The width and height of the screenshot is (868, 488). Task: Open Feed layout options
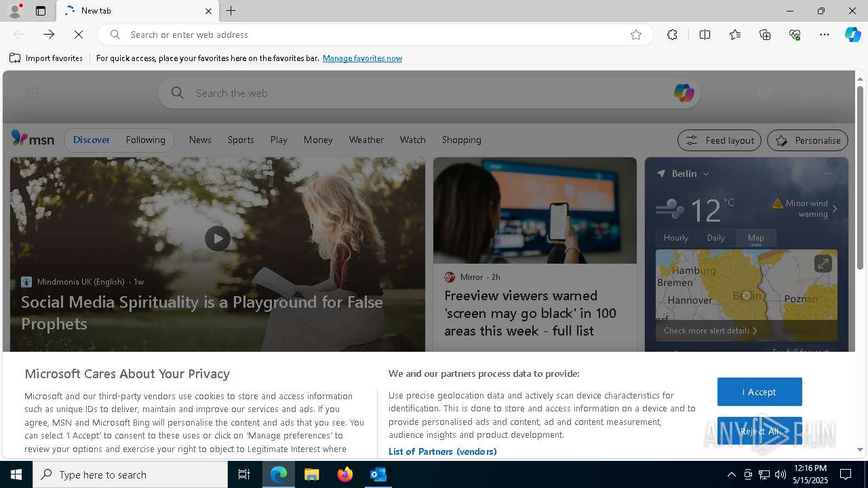pyautogui.click(x=719, y=140)
